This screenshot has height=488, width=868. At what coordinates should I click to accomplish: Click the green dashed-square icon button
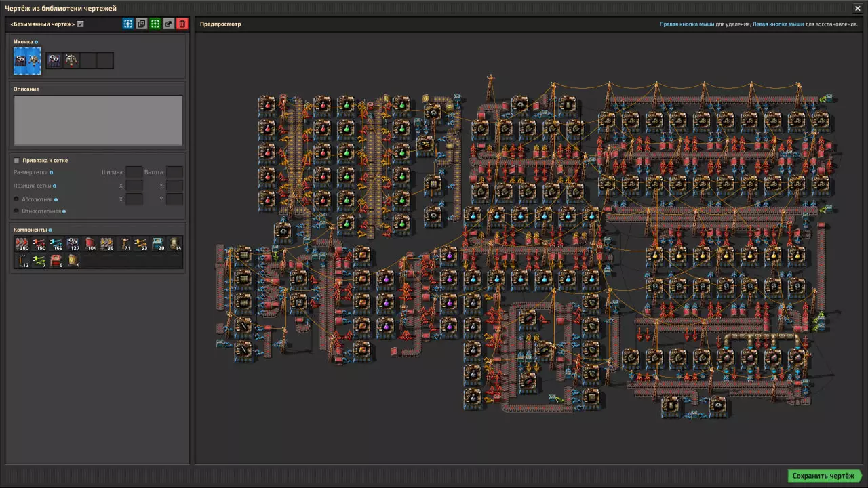155,24
